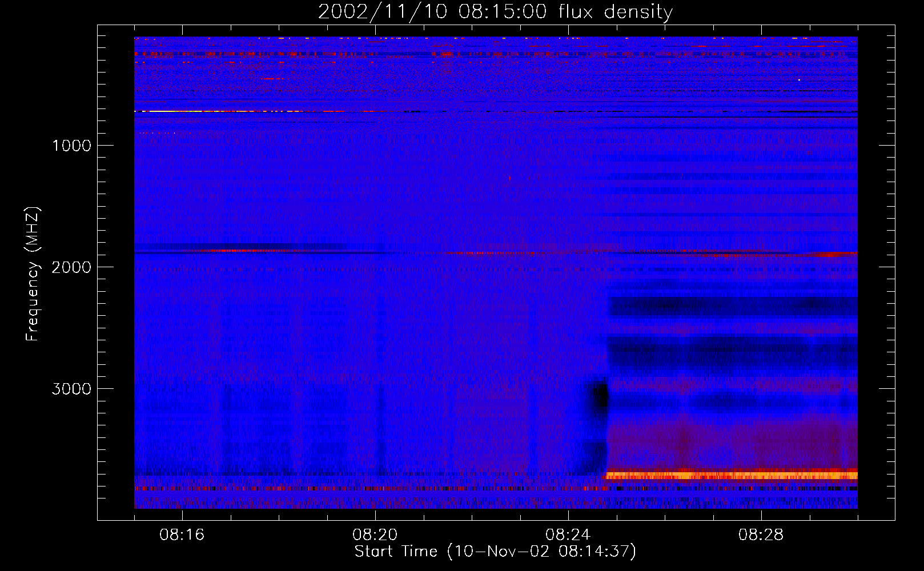Click the 08:24 time tick label
The image size is (924, 571).
click(568, 535)
